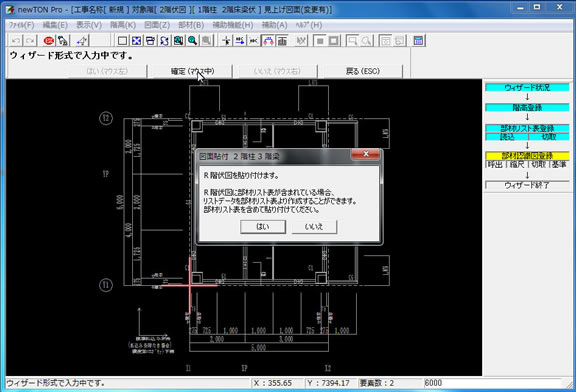Click the 呼出 sub-step
576x392 pixels.
point(496,165)
